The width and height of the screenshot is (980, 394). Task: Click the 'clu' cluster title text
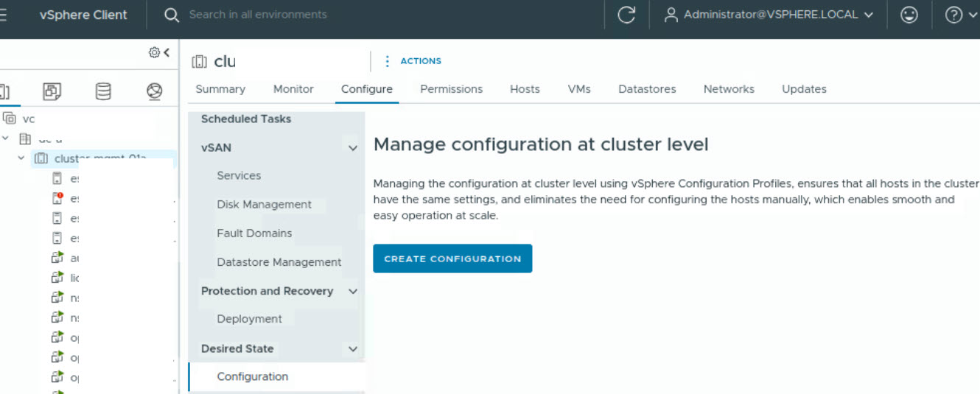click(x=225, y=62)
